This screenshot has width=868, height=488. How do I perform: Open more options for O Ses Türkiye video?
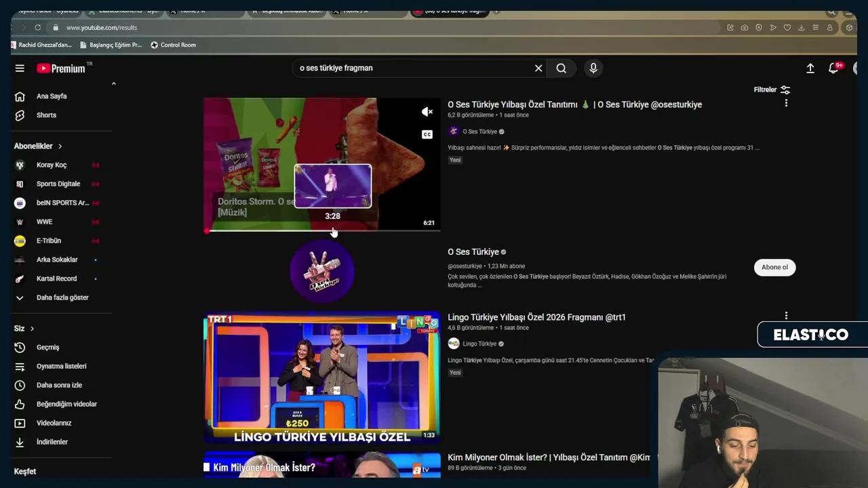click(x=786, y=103)
